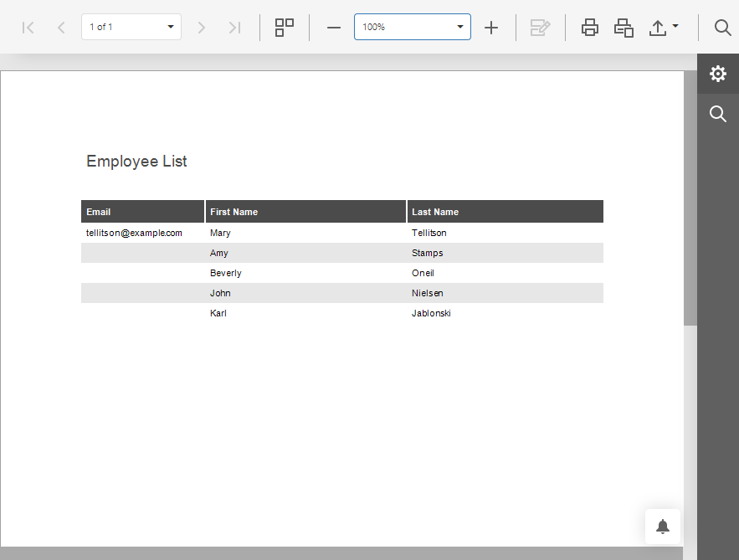This screenshot has height=560, width=739.
Task: Click the Nielsen last name cell
Action: click(x=505, y=293)
